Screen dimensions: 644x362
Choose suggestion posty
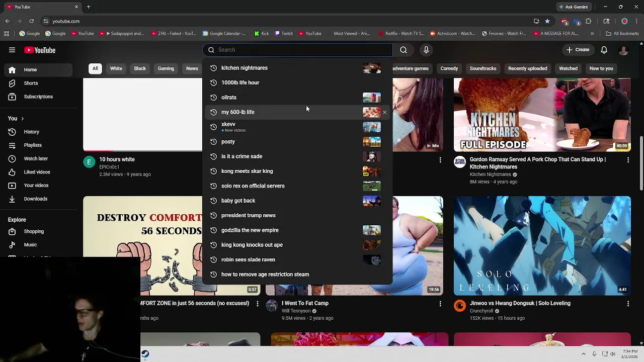[x=297, y=141]
